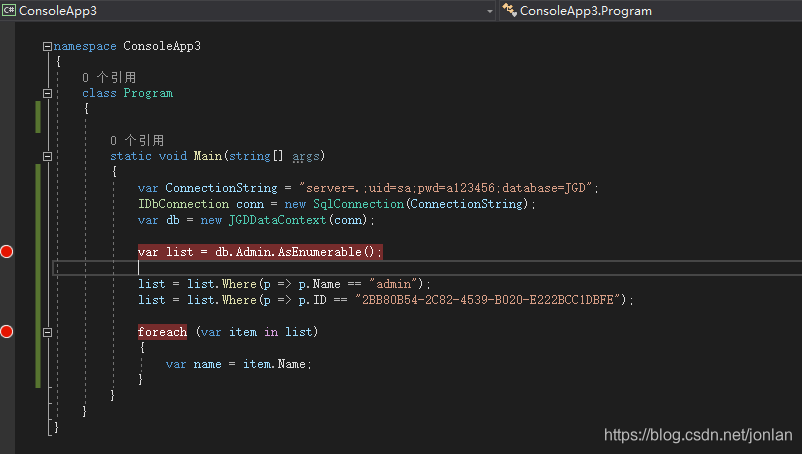Open the ConsoleApp3 project dropdown
Viewport: 802px width, 454px height.
coord(249,11)
